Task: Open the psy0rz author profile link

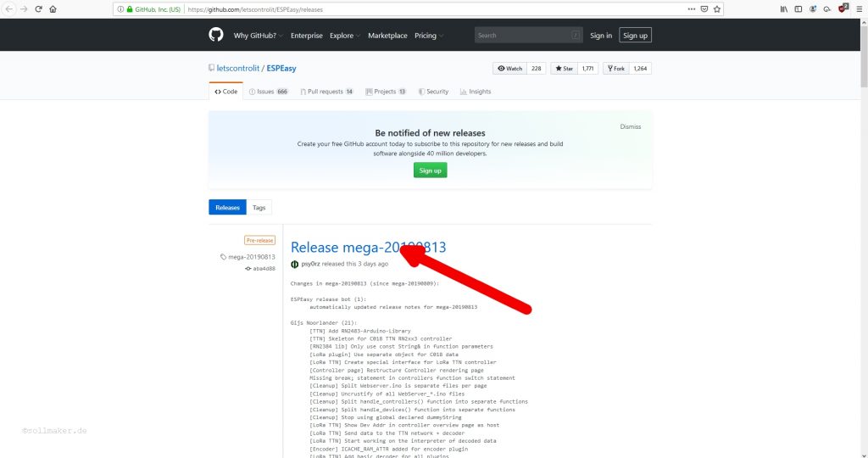Action: (x=310, y=264)
